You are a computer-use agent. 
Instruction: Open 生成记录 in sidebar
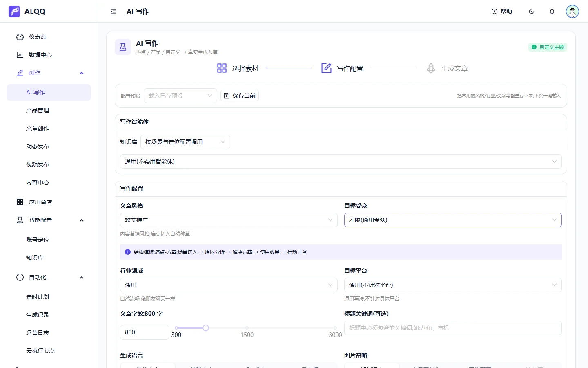pos(49,315)
